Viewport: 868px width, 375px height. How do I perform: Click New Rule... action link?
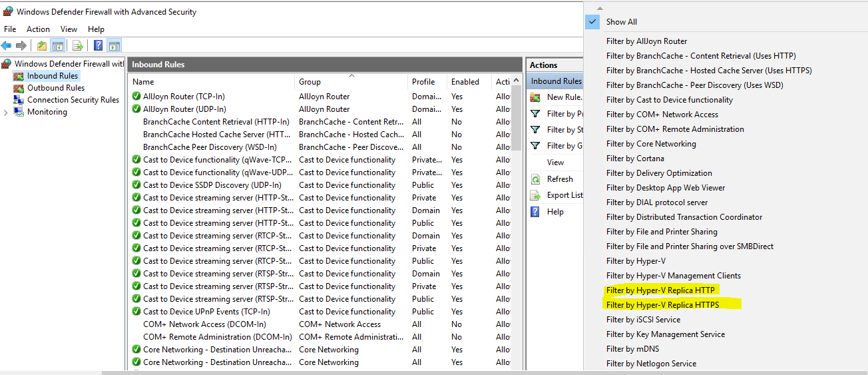tap(564, 97)
